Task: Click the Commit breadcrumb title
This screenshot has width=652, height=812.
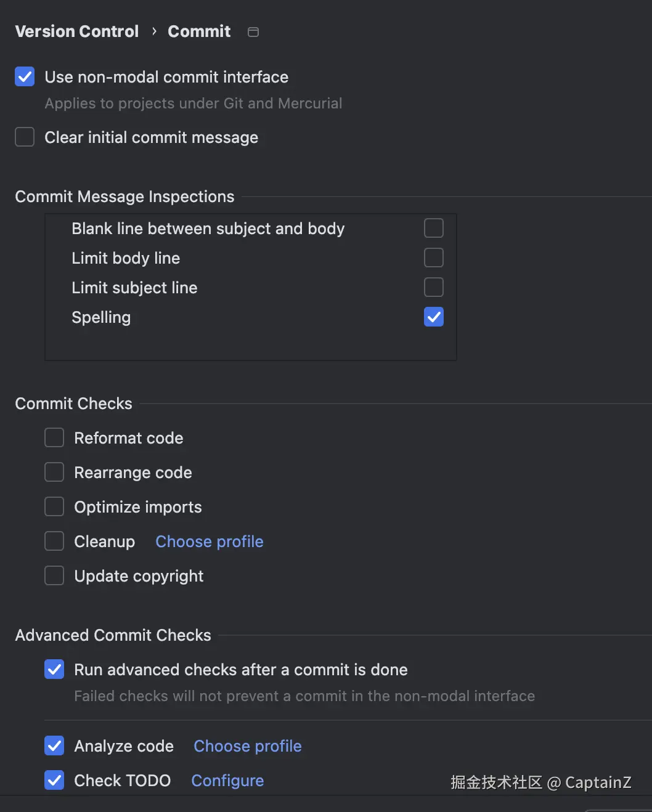Action: [x=199, y=31]
